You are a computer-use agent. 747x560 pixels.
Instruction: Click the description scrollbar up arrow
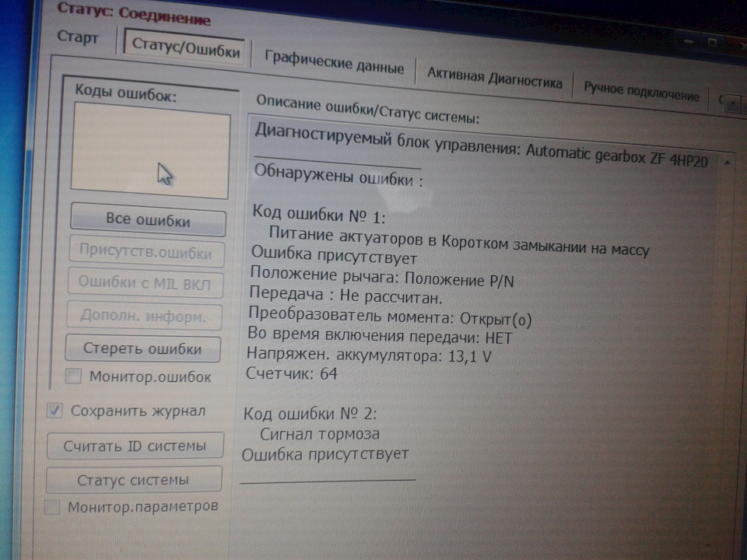(727, 163)
